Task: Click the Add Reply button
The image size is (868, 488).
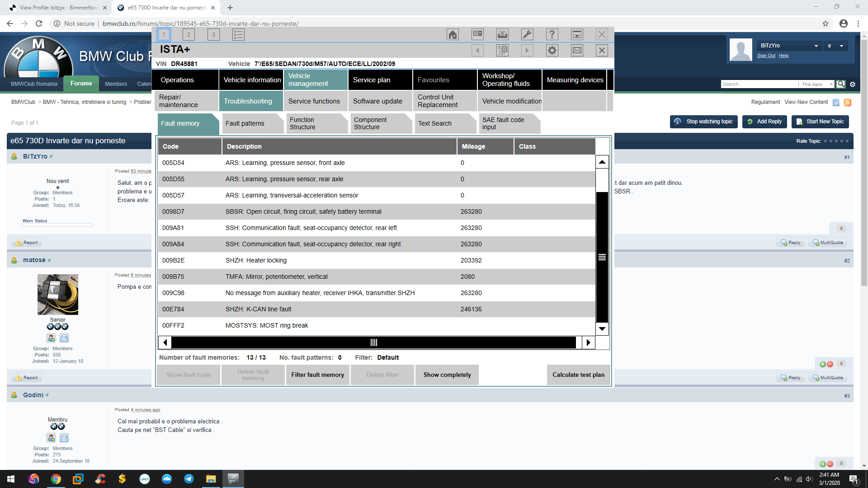Action: click(764, 122)
